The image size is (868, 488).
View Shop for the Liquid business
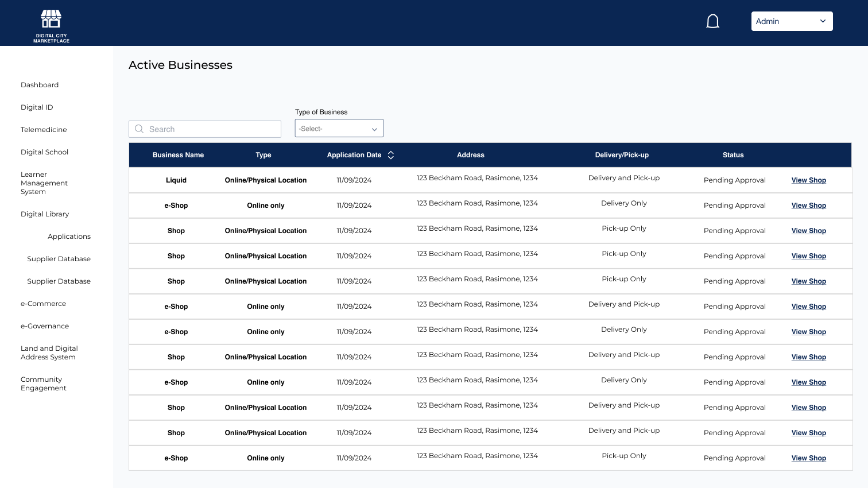click(x=808, y=180)
